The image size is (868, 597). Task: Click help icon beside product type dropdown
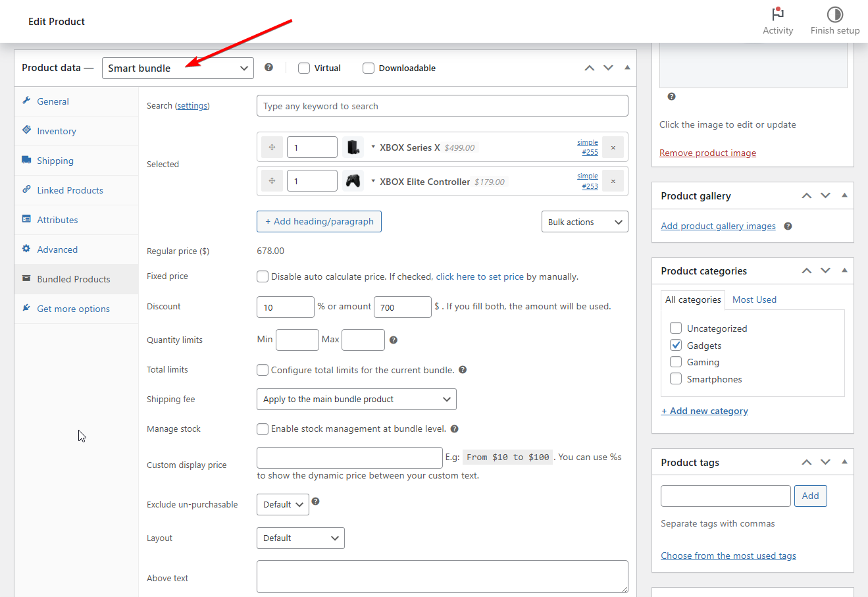[268, 67]
